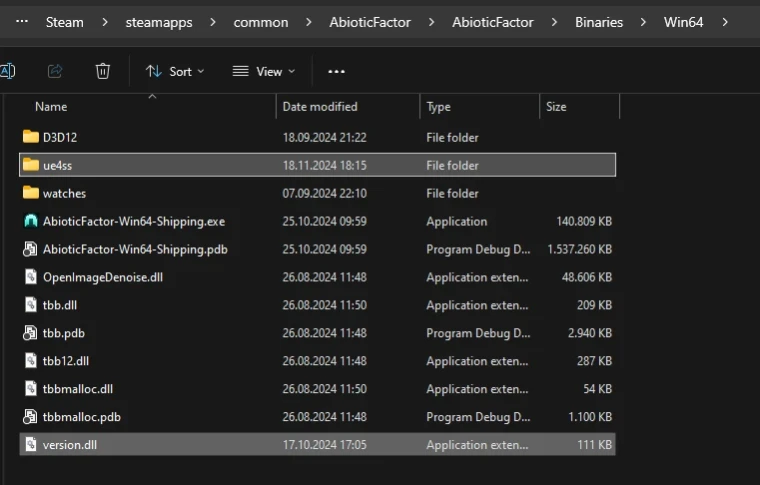Select Win64 in breadcrumb
This screenshot has height=485, width=760.
tap(683, 22)
